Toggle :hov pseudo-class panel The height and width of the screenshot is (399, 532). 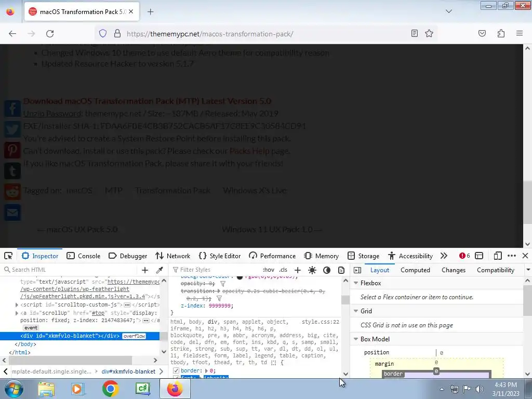(269, 270)
